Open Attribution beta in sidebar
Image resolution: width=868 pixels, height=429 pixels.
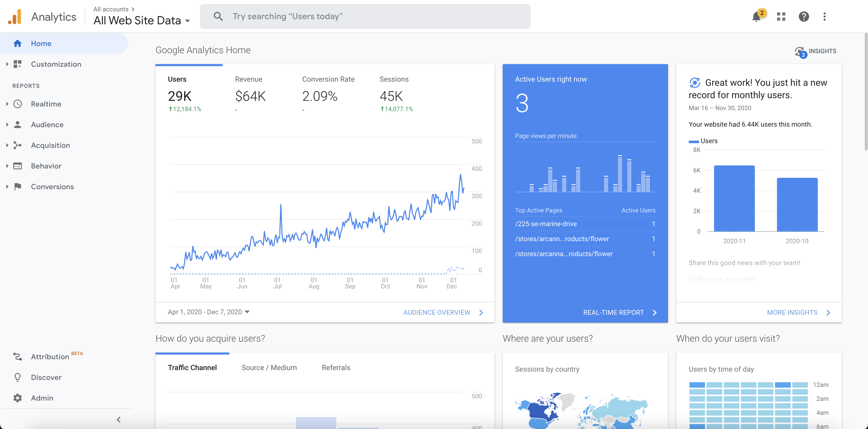click(50, 357)
